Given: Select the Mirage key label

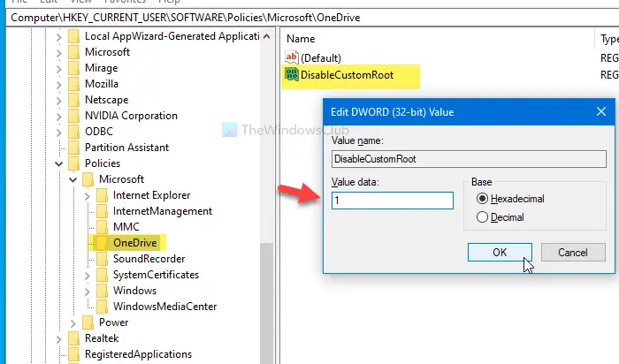Looking at the screenshot, I should click(x=101, y=68).
